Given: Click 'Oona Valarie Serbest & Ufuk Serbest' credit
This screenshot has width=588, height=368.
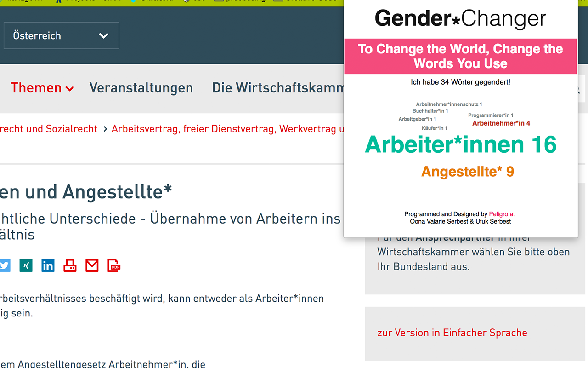Looking at the screenshot, I should tap(460, 221).
